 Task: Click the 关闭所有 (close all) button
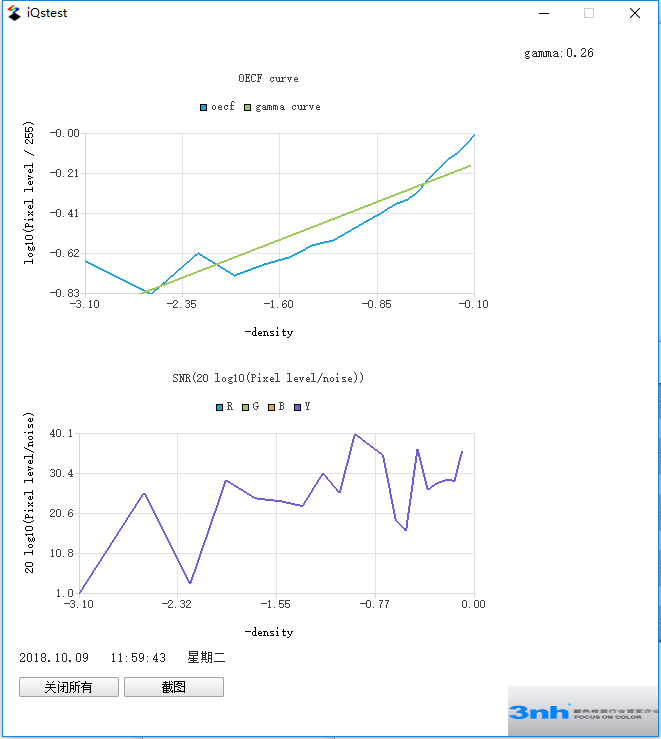click(x=69, y=687)
